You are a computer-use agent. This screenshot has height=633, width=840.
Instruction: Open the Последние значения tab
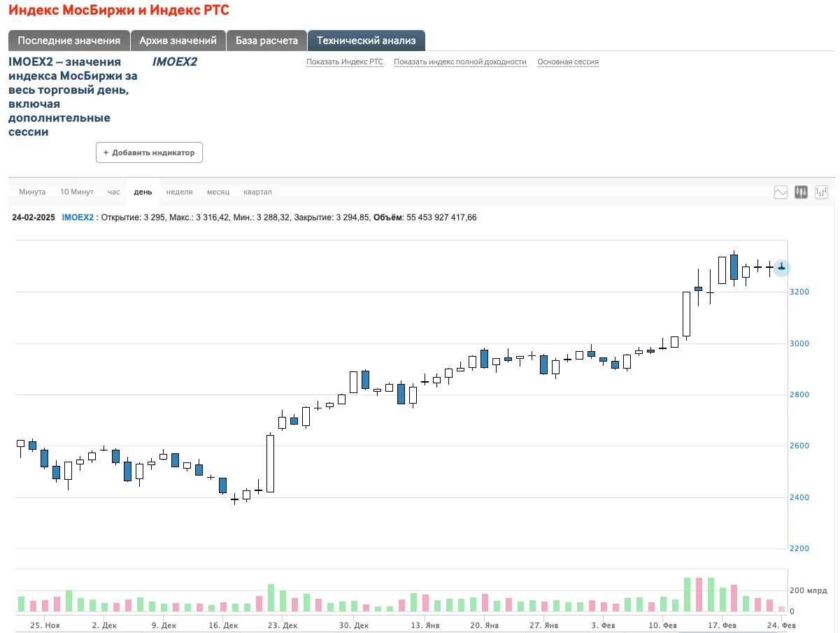69,41
